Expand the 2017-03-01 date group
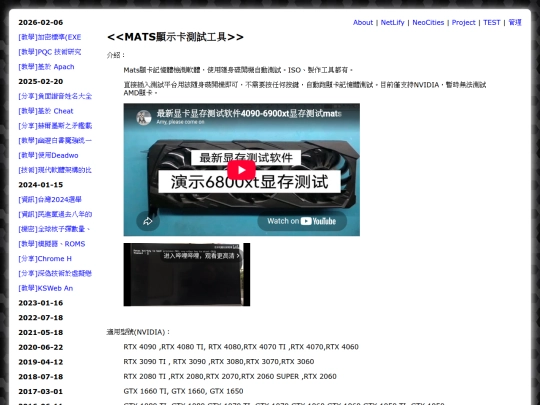The image size is (540, 405). pos(41,392)
